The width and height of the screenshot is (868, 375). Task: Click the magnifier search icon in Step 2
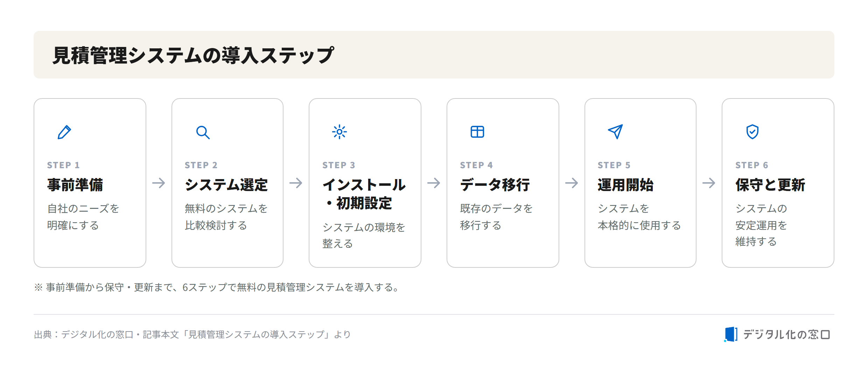(203, 132)
